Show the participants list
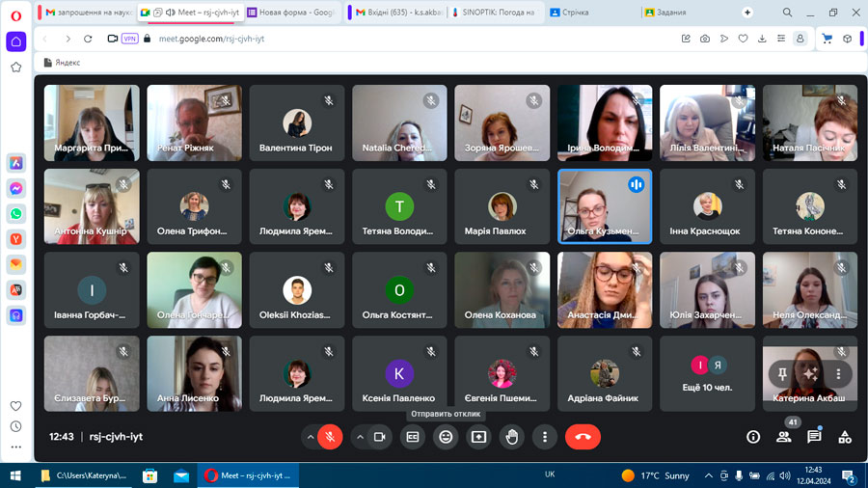Screen dimensions: 868x488 783,437
